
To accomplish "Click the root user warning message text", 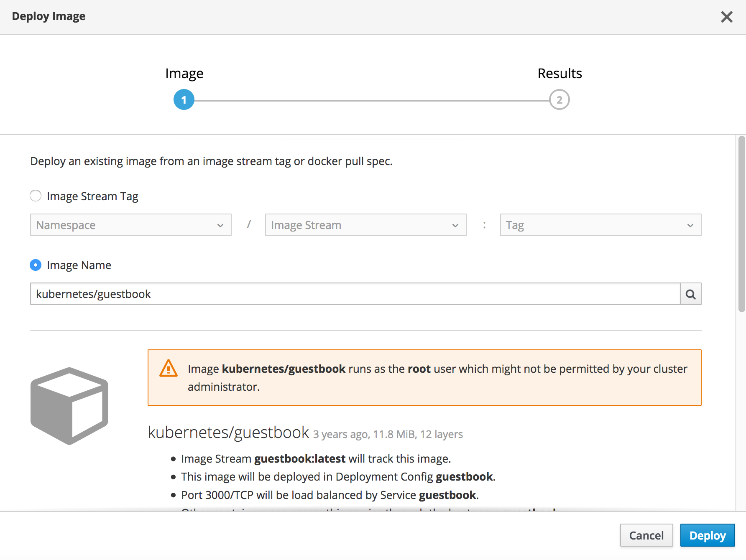I will (437, 378).
